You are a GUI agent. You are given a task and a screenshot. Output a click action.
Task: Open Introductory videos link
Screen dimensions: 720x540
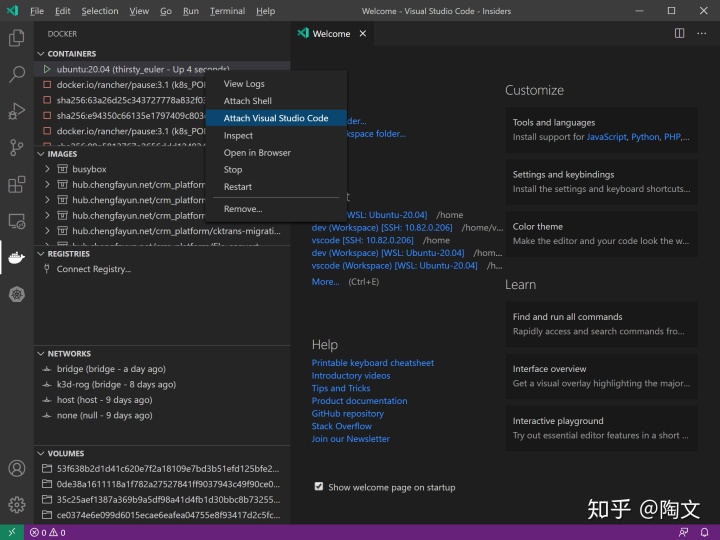point(351,376)
